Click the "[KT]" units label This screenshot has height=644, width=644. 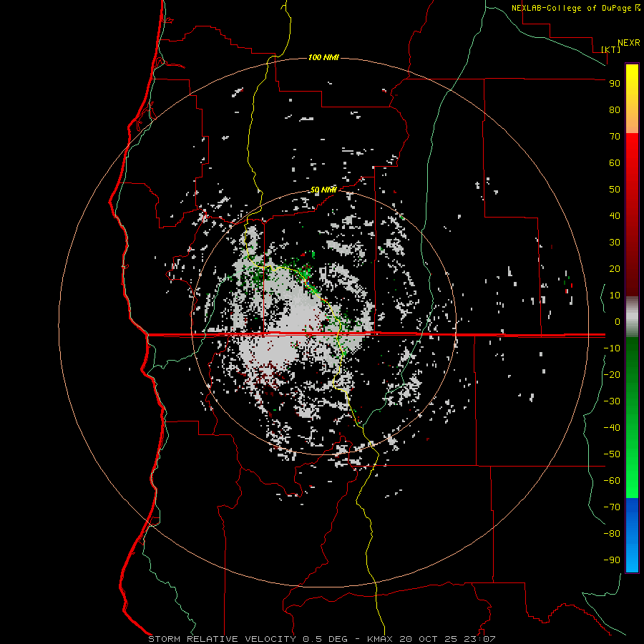click(x=611, y=49)
